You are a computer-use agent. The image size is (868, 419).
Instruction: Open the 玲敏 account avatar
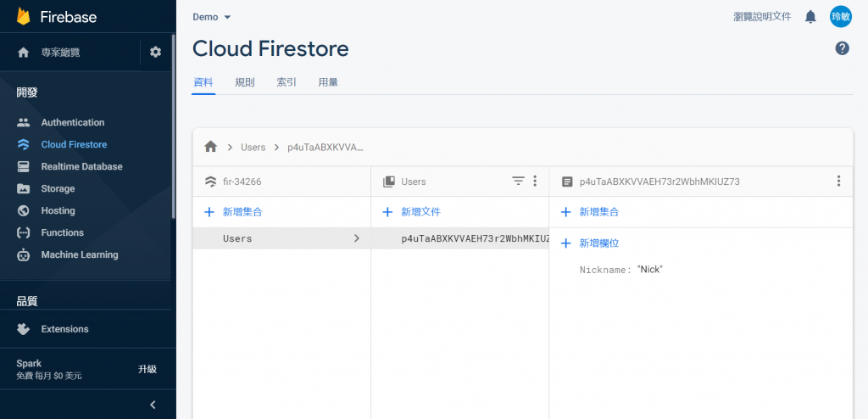pos(841,17)
